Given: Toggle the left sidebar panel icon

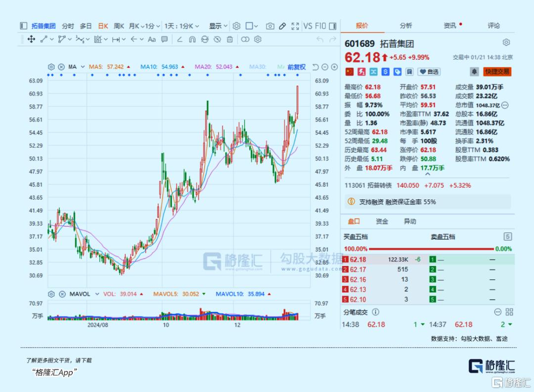Looking at the screenshot, I should (x=24, y=26).
